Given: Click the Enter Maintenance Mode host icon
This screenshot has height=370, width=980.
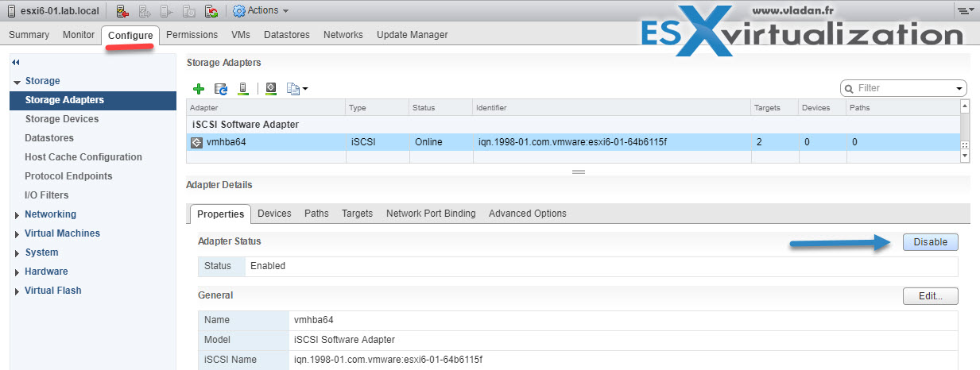Looking at the screenshot, I should 122,11.
